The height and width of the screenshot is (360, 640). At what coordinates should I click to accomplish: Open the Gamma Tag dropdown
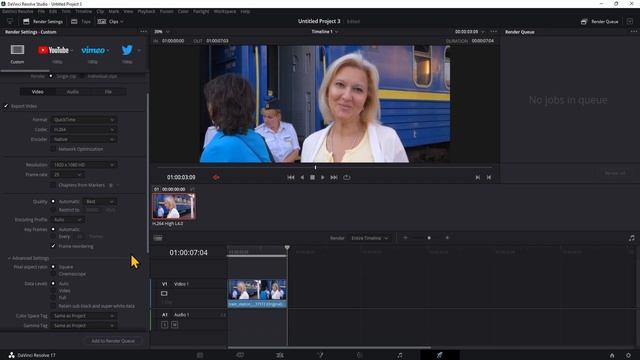pyautogui.click(x=84, y=326)
